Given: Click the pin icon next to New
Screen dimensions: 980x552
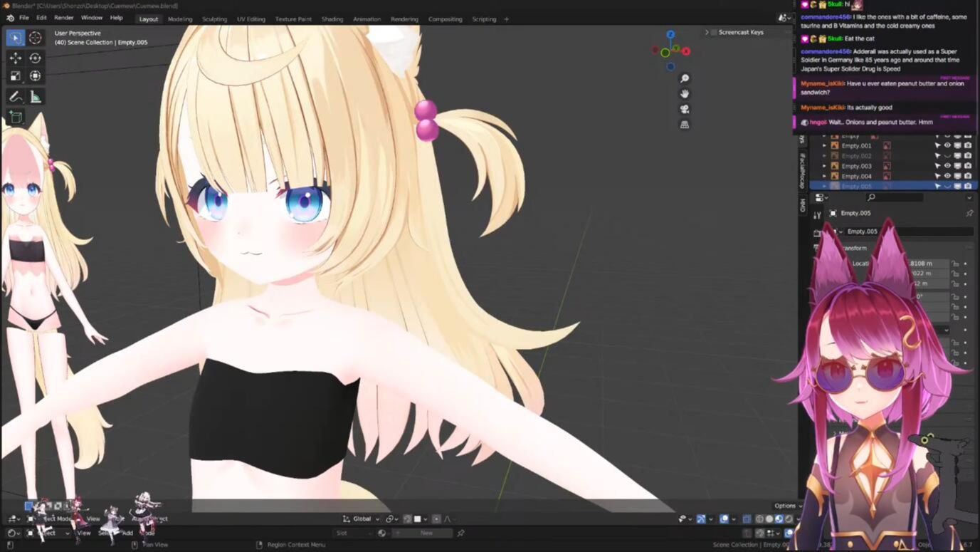Looking at the screenshot, I should tap(460, 533).
